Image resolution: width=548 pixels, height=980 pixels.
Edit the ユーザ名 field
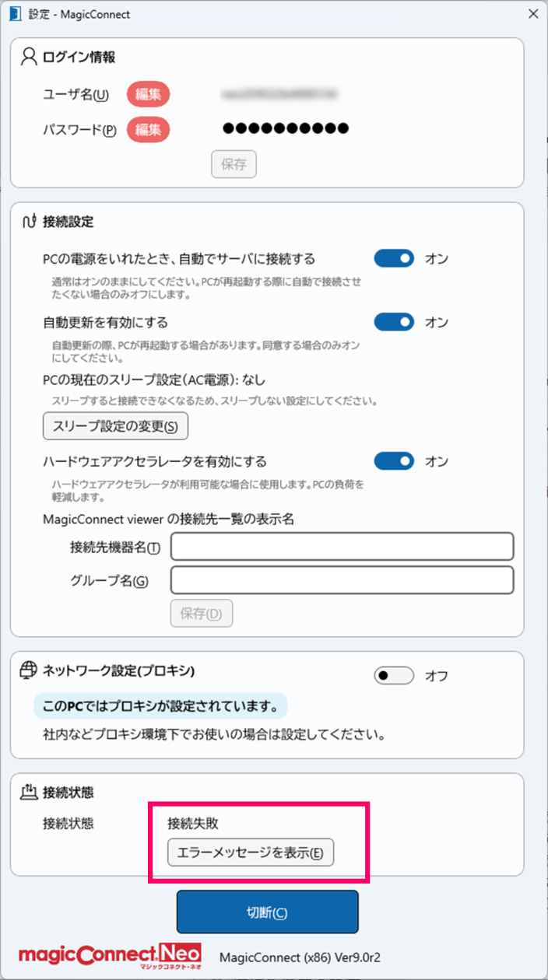pos(148,94)
